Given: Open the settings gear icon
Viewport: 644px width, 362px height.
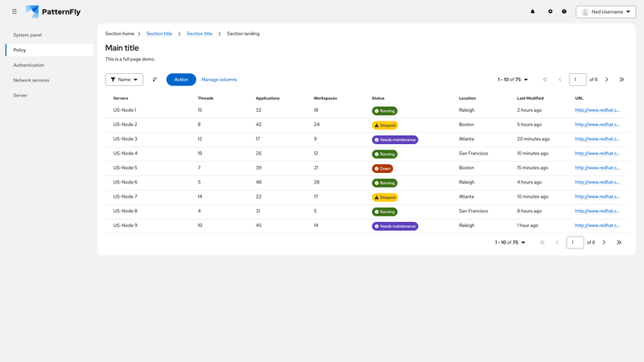Looking at the screenshot, I should tap(551, 11).
